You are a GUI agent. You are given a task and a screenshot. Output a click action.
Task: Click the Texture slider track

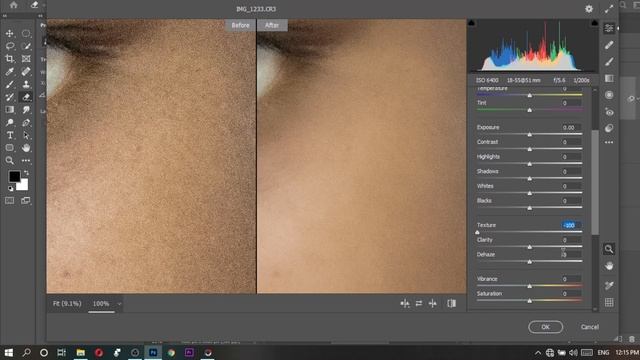[529, 232]
